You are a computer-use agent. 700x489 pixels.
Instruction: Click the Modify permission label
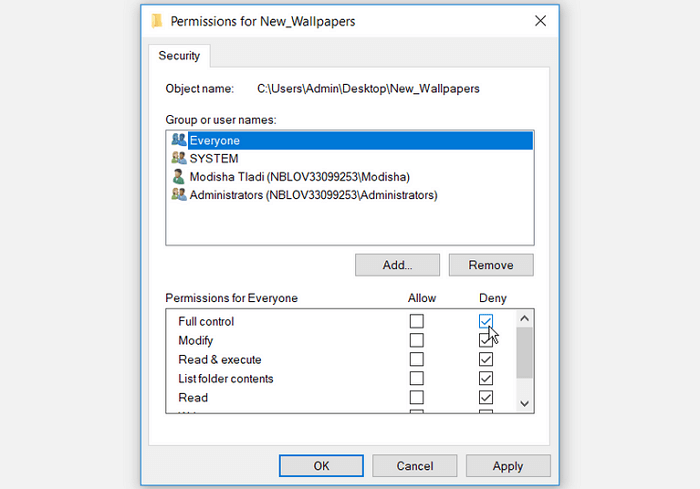tap(196, 341)
